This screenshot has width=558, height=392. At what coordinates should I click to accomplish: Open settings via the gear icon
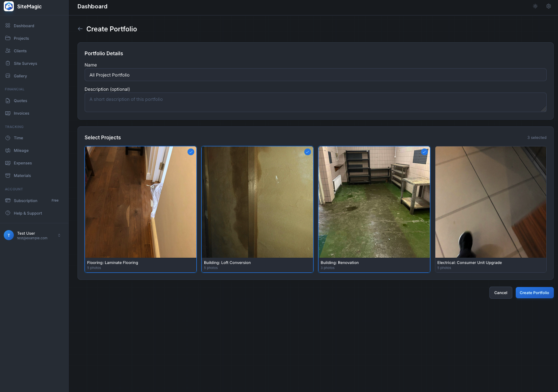(548, 6)
